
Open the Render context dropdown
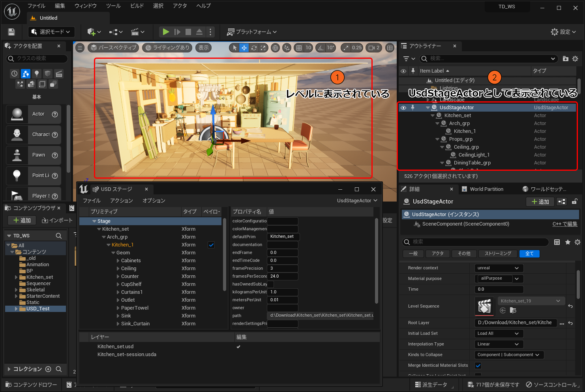(x=499, y=268)
